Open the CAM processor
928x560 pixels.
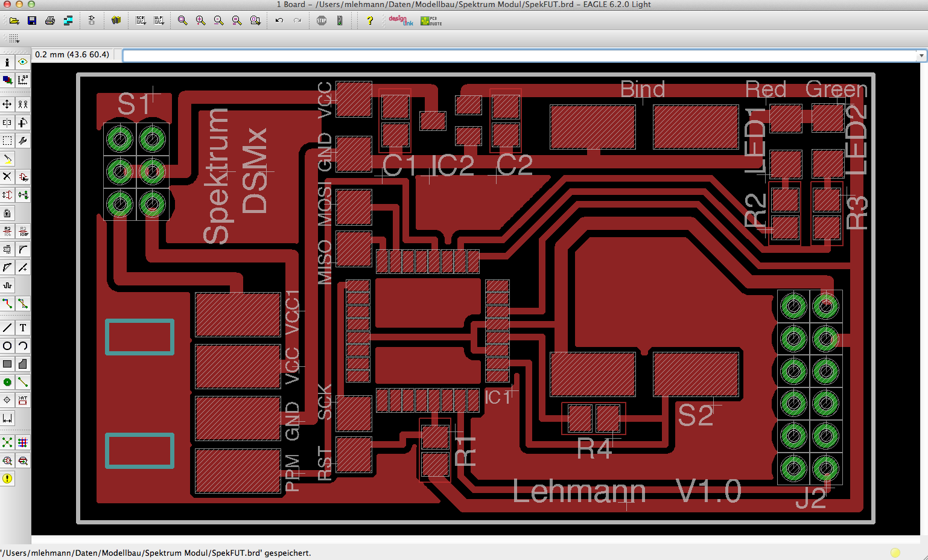pyautogui.click(x=68, y=21)
